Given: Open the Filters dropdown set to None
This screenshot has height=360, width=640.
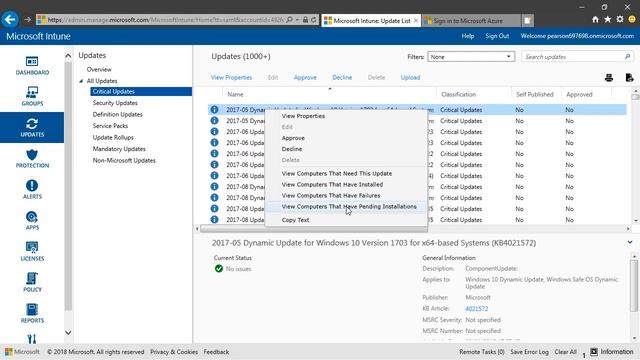Looking at the screenshot, I should coord(471,57).
